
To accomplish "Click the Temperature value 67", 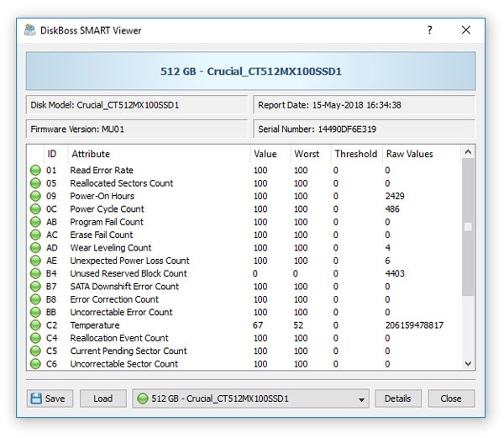I will (x=258, y=325).
